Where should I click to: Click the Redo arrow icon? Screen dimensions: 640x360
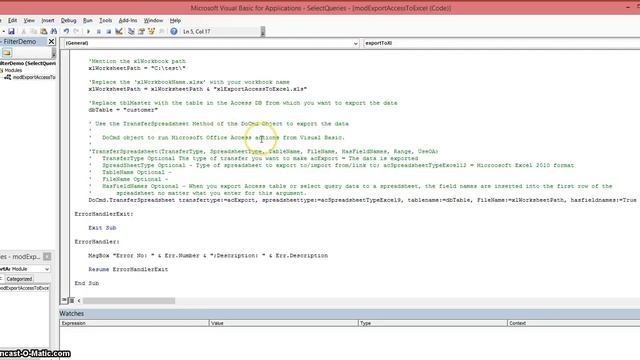[76, 31]
